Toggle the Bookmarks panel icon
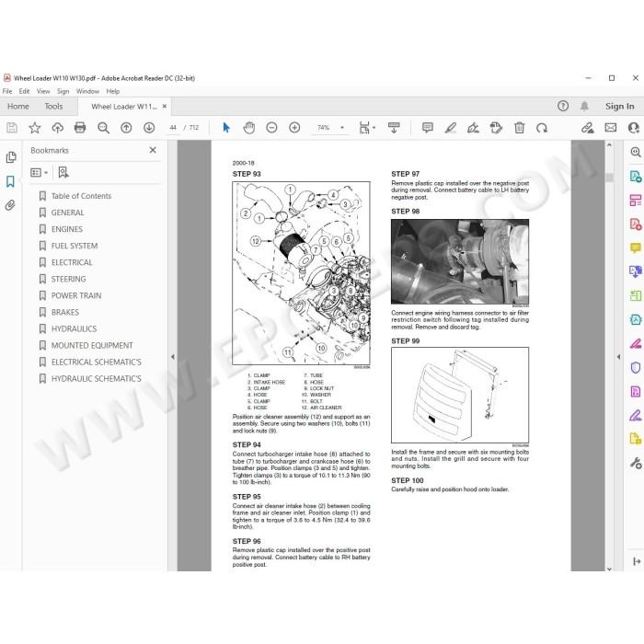 click(11, 181)
